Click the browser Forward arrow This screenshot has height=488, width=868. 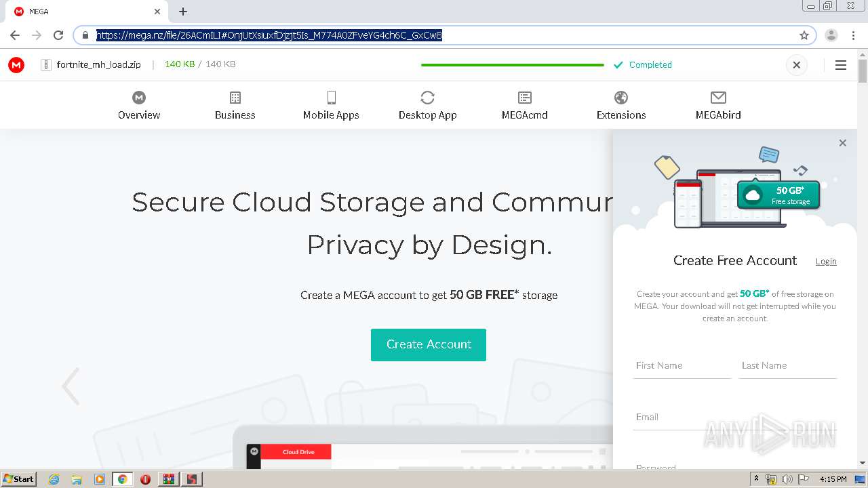pyautogui.click(x=37, y=35)
